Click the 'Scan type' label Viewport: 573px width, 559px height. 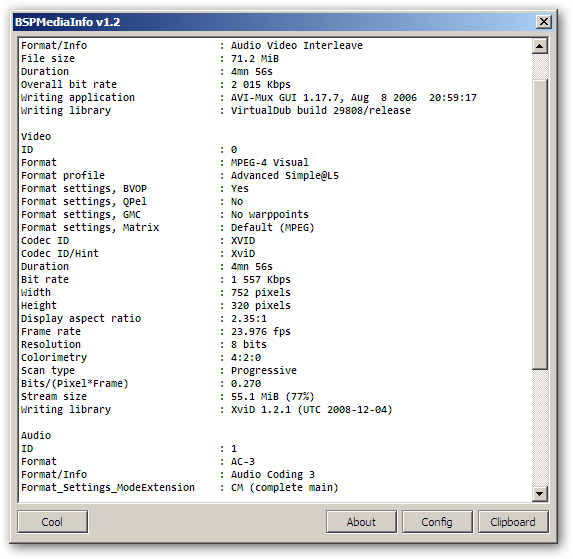click(48, 371)
